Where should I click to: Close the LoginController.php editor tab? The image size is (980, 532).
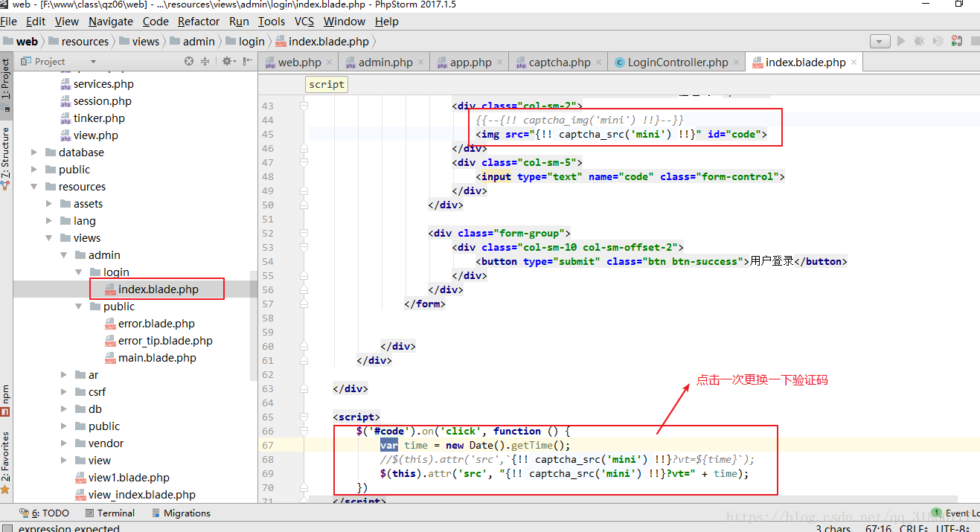click(x=736, y=63)
